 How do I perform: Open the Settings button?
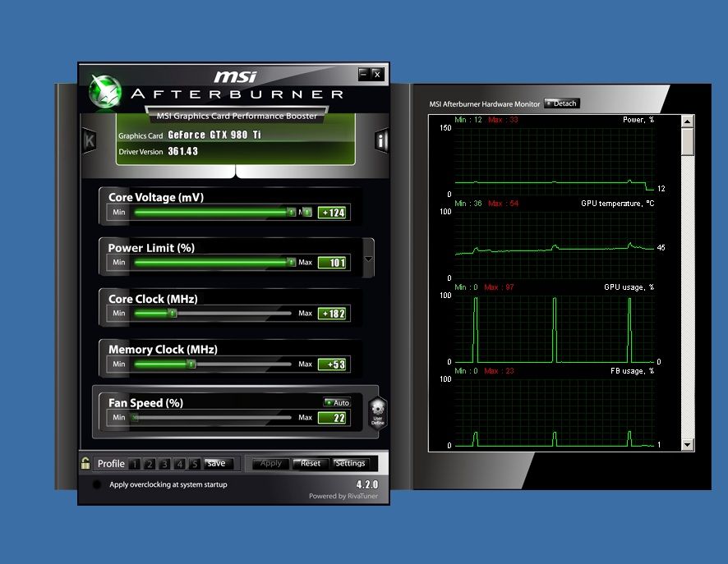click(x=351, y=463)
